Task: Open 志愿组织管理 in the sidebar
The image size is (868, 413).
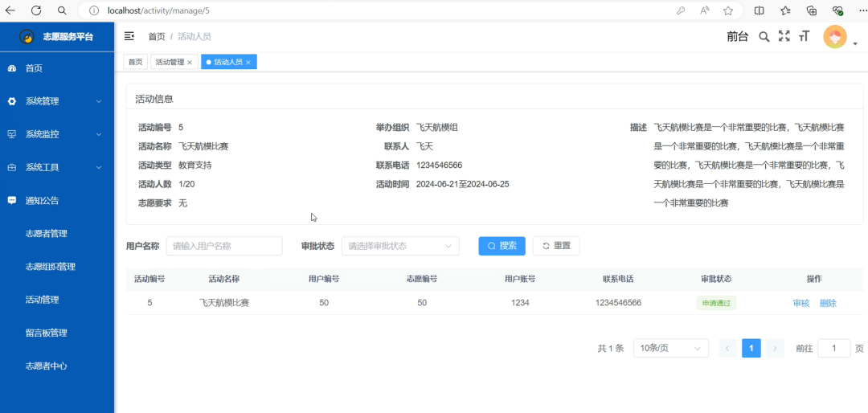Action: coord(51,267)
